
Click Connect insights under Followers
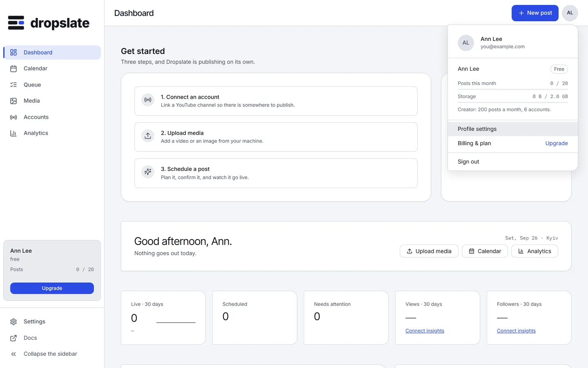(x=516, y=331)
